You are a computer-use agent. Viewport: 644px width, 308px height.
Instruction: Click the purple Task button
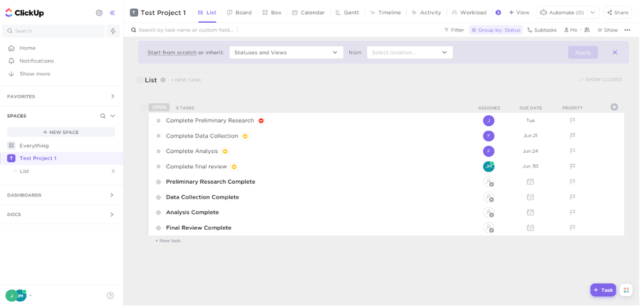pos(603,290)
